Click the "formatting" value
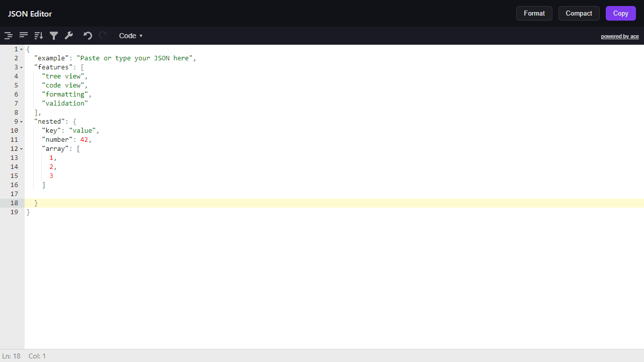 (65, 95)
